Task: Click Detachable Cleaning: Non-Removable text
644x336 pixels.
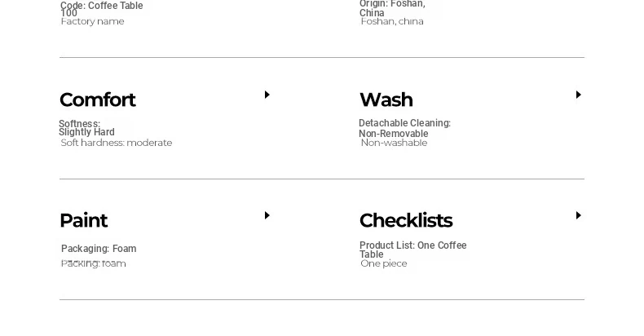Action: pos(404,128)
